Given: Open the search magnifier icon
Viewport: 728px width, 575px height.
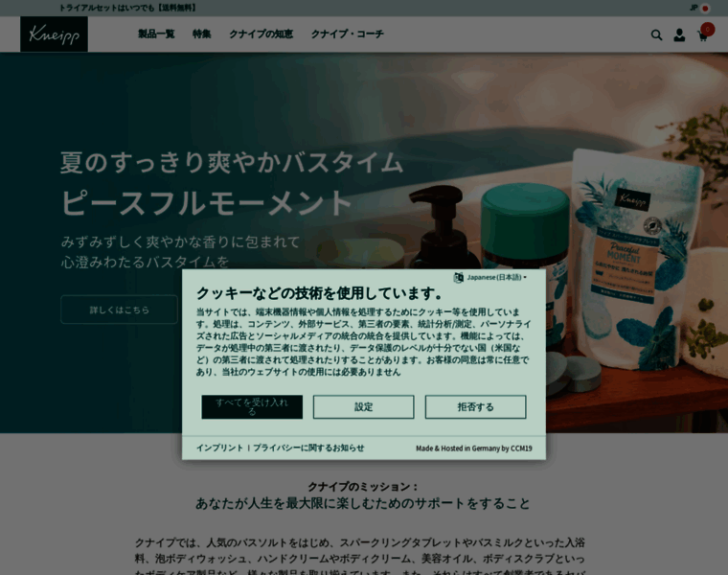Looking at the screenshot, I should (656, 34).
